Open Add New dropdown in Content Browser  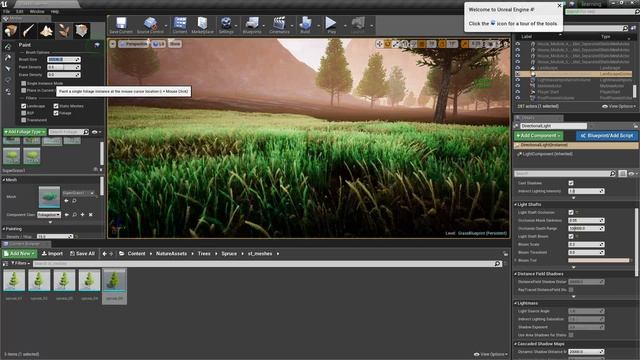[x=20, y=253]
